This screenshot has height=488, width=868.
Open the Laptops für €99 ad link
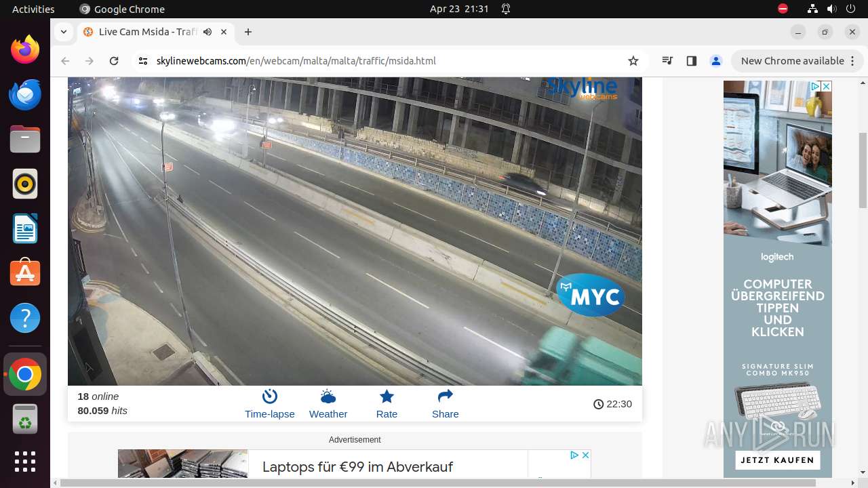pos(357,467)
